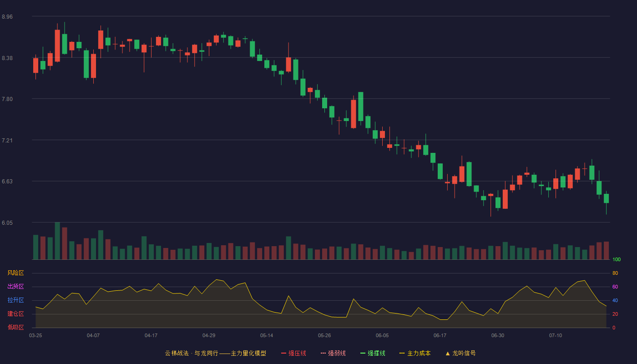Click the 云梯战法 主力量化模型 legend title
This screenshot has width=637, height=364.
tap(215, 353)
